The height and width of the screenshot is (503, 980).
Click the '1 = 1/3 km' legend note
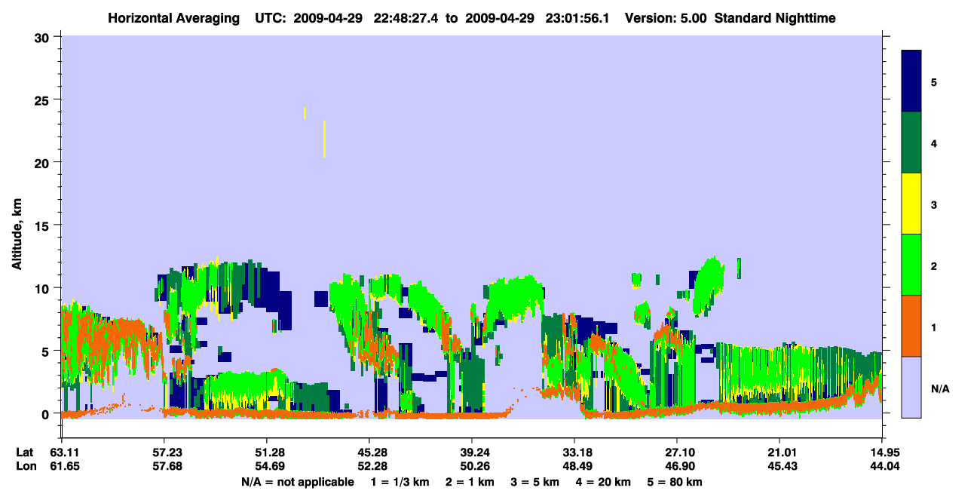(x=399, y=482)
